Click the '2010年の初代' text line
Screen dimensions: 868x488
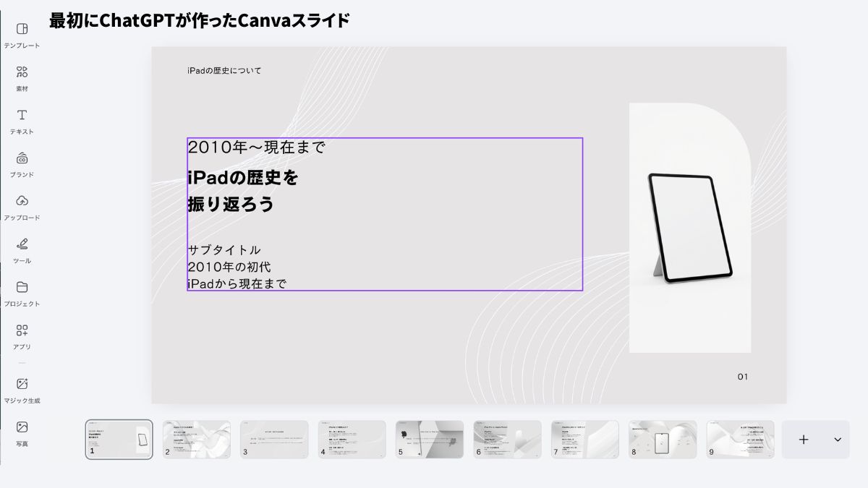[229, 267]
